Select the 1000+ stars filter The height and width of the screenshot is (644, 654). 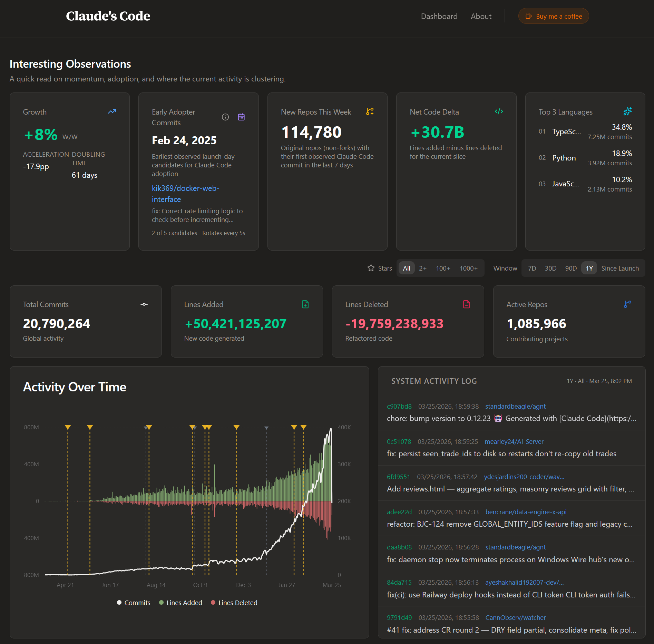[468, 268]
